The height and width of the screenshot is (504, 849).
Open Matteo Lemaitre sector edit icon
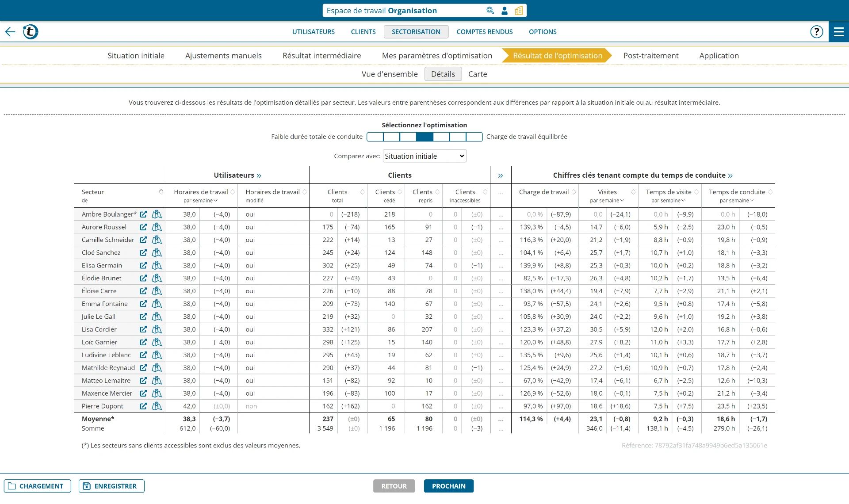click(143, 381)
